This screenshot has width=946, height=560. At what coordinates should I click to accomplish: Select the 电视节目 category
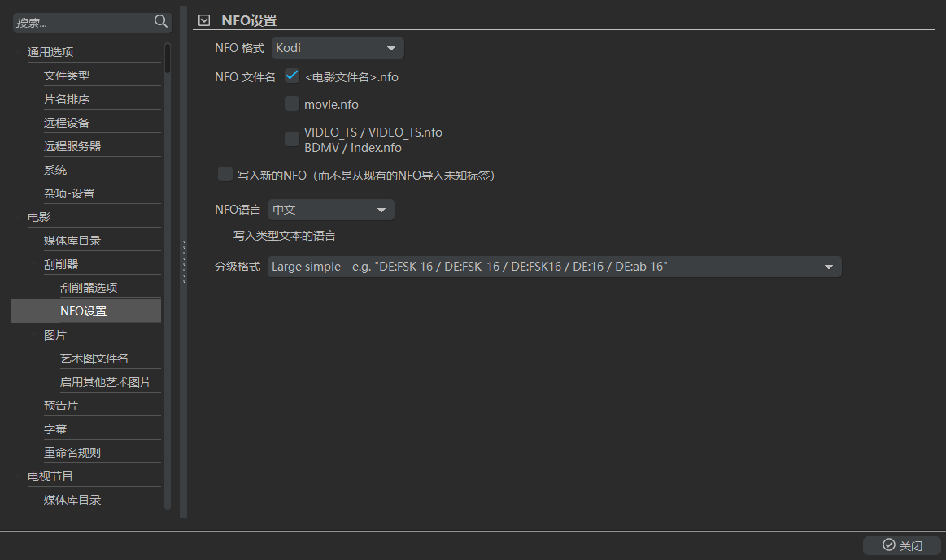[x=50, y=476]
